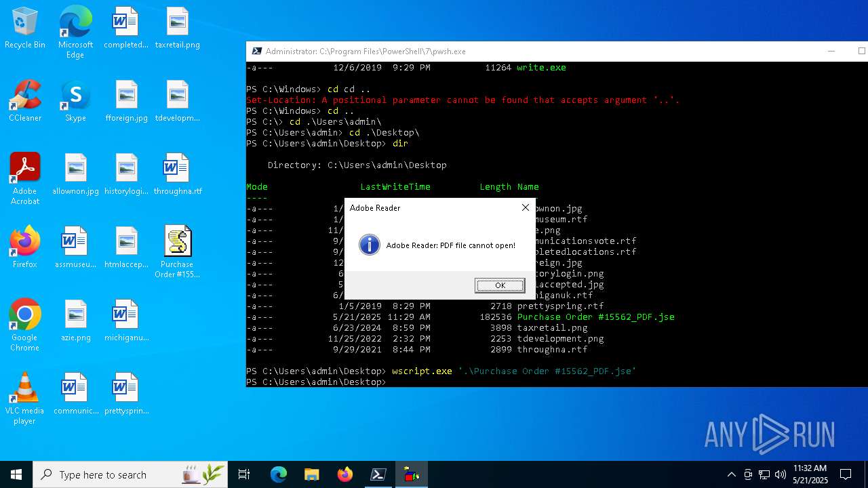868x488 pixels.
Task: Select fforeign.jpg desktop file
Action: tap(126, 102)
